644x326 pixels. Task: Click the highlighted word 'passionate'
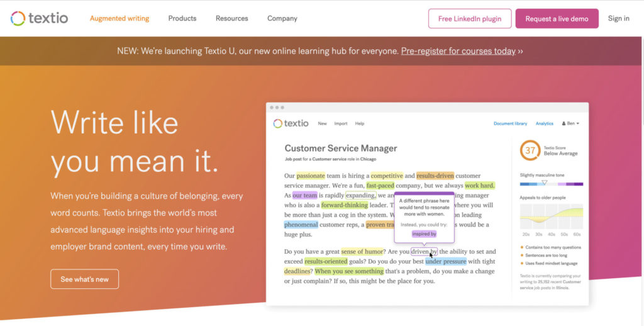point(311,176)
